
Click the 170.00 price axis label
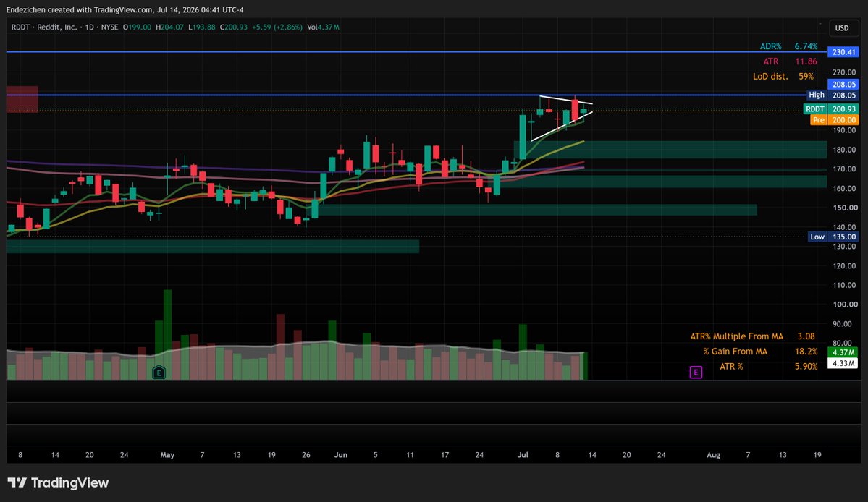pos(845,169)
